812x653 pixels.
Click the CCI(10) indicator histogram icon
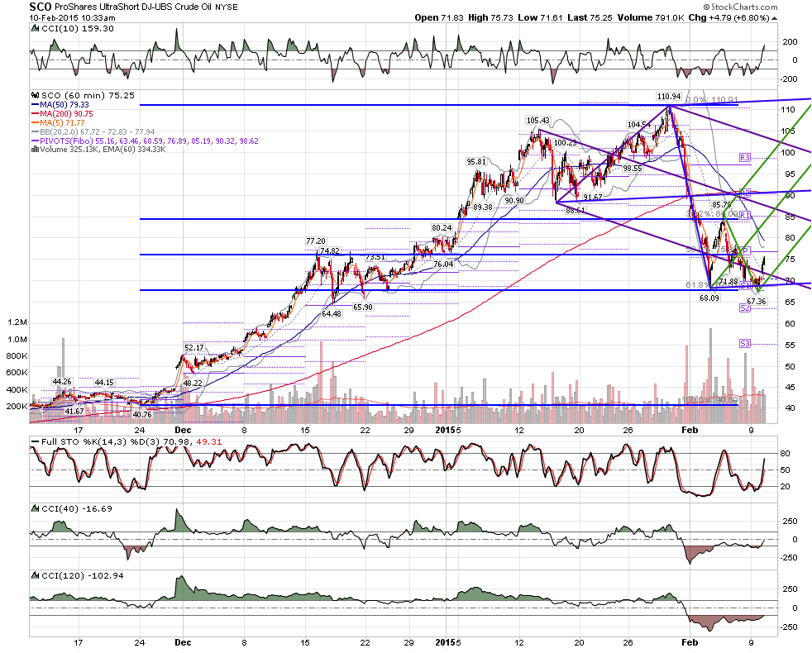(36, 28)
